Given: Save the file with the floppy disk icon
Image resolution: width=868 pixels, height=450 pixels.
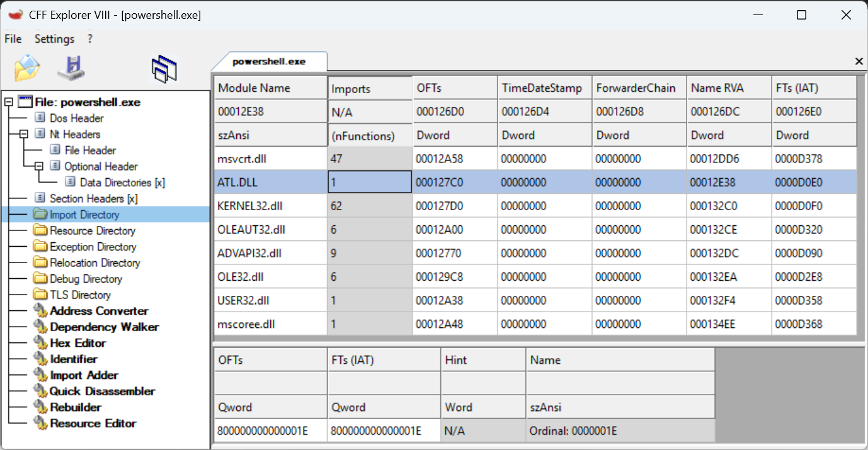Looking at the screenshot, I should coord(69,68).
